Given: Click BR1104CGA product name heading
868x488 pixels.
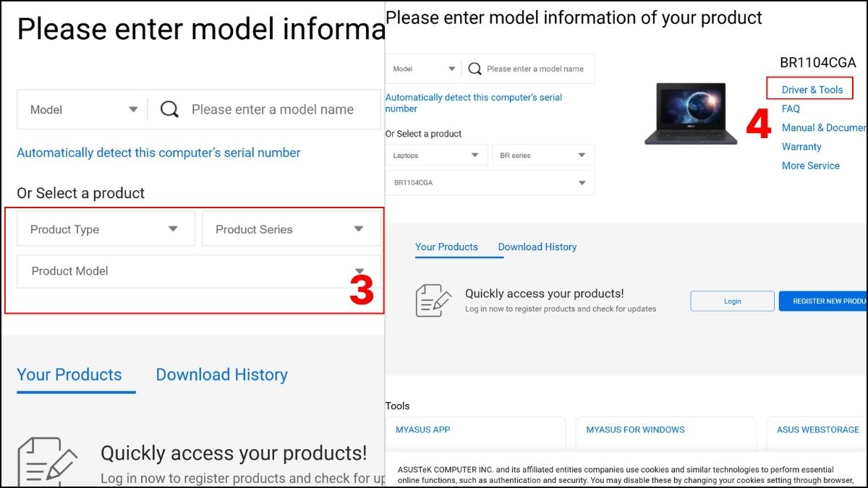Looking at the screenshot, I should coord(817,62).
